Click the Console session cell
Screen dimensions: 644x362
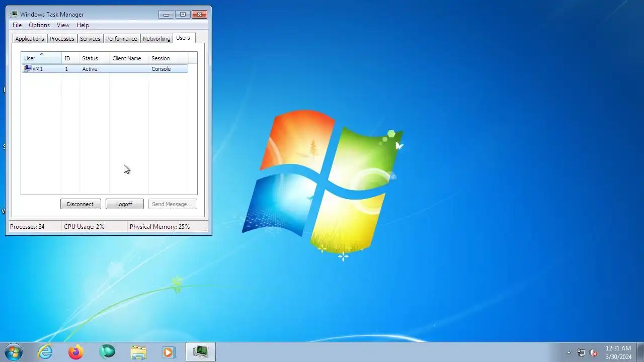pyautogui.click(x=161, y=69)
